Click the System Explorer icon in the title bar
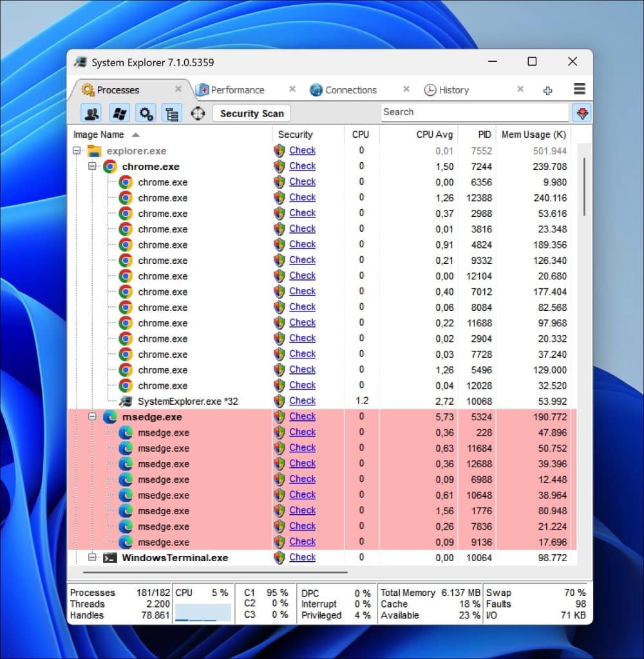The height and width of the screenshot is (659, 644). point(81,61)
